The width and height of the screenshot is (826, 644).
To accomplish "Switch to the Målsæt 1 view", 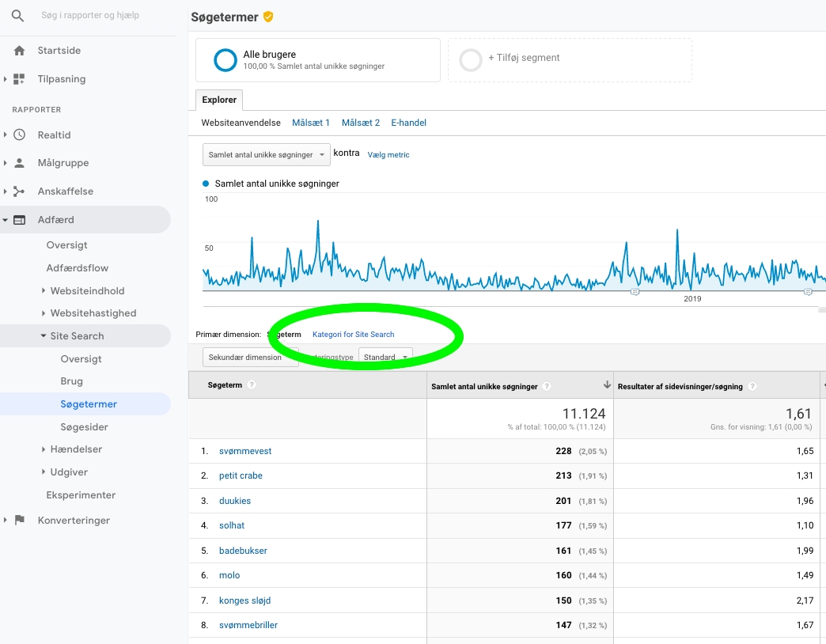I will pyautogui.click(x=311, y=123).
